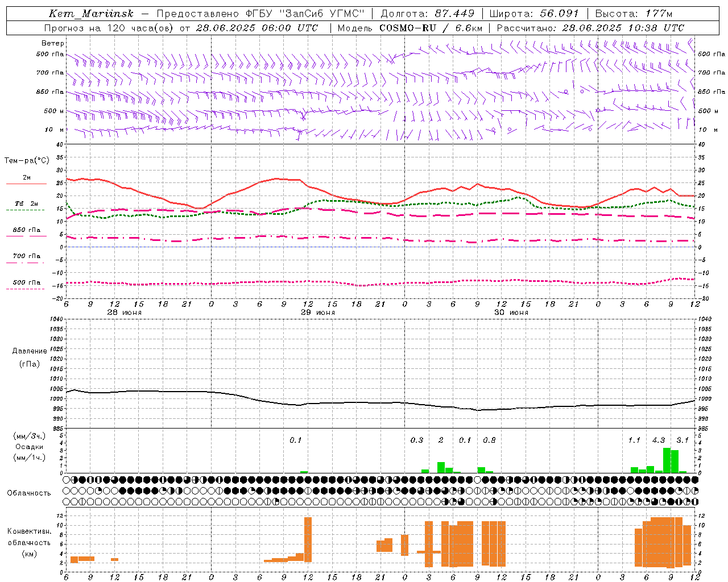Select the date label "28 июня"
The height and width of the screenshot is (582, 728).
pyautogui.click(x=125, y=313)
